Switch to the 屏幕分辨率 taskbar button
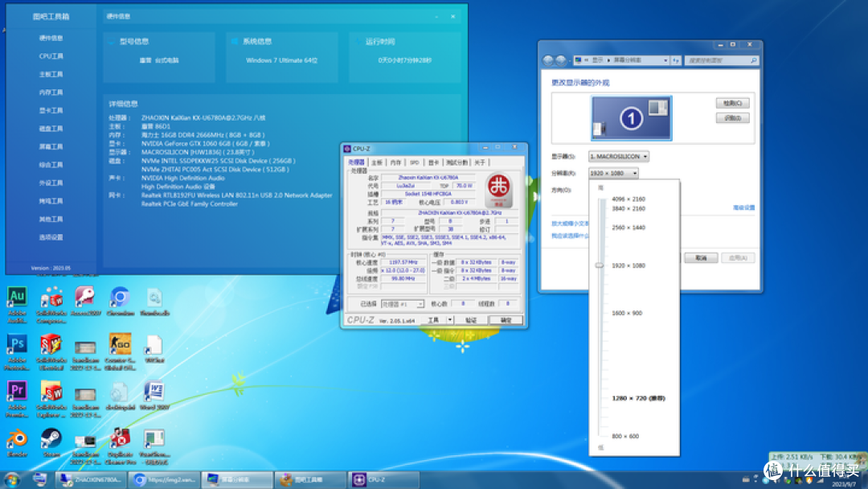868x489 pixels. [237, 479]
